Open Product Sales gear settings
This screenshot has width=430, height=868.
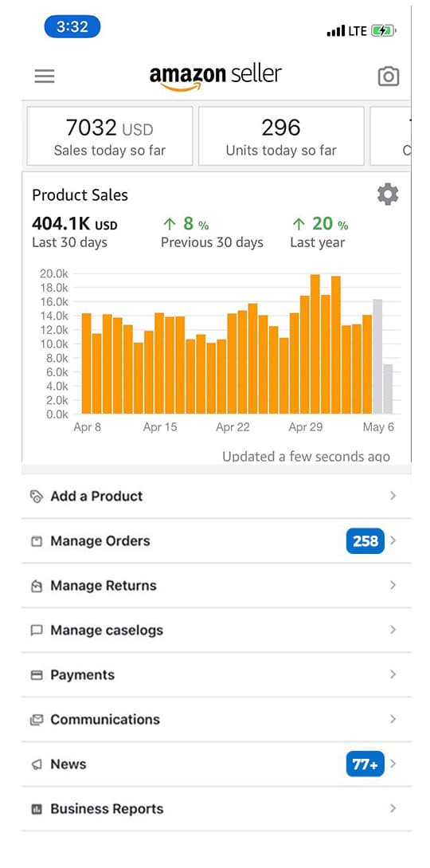tap(388, 194)
